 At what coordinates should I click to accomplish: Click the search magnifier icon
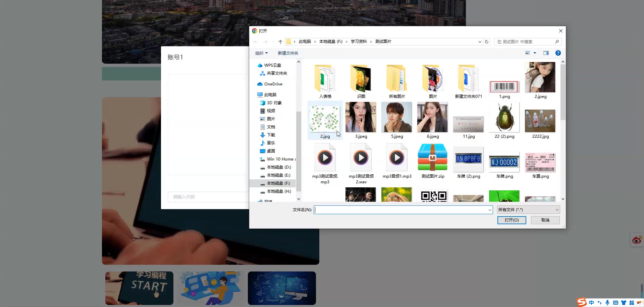(557, 42)
